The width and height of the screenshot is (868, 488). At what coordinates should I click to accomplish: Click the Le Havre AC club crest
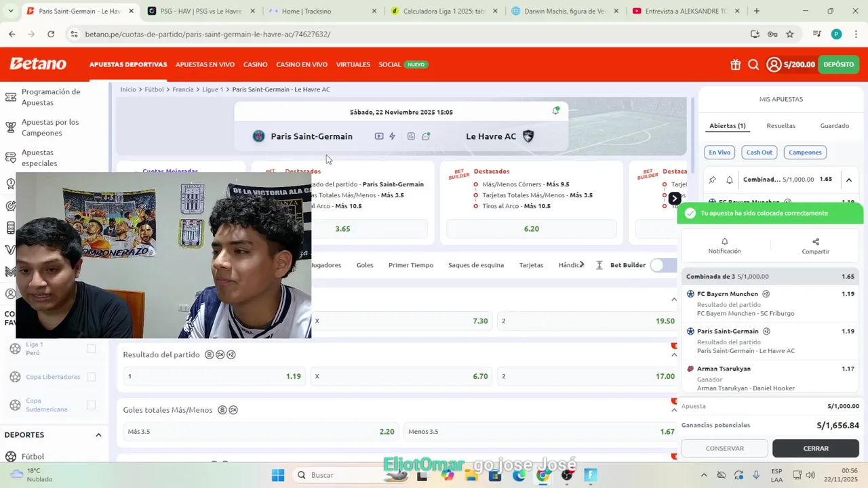(x=528, y=136)
